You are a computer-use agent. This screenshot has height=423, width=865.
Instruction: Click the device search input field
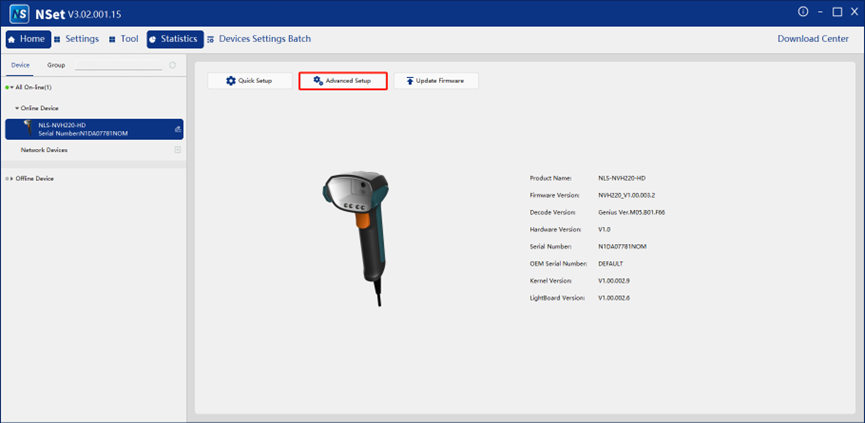(x=119, y=65)
